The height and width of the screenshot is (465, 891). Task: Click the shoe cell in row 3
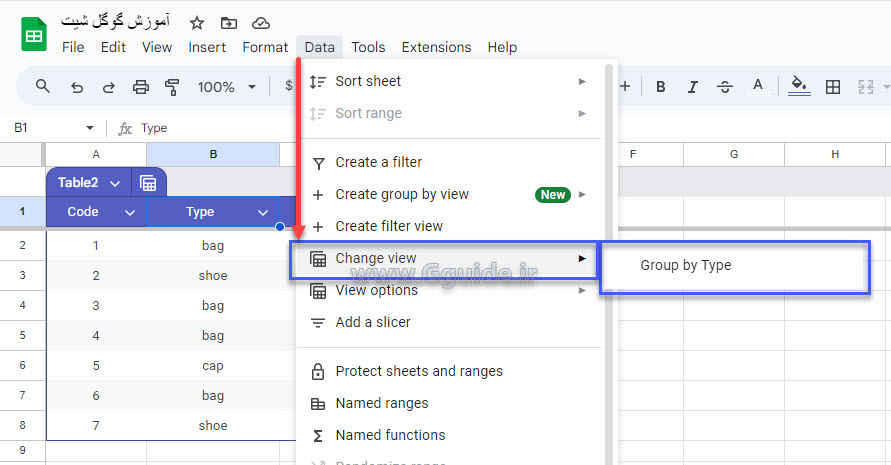tap(213, 276)
